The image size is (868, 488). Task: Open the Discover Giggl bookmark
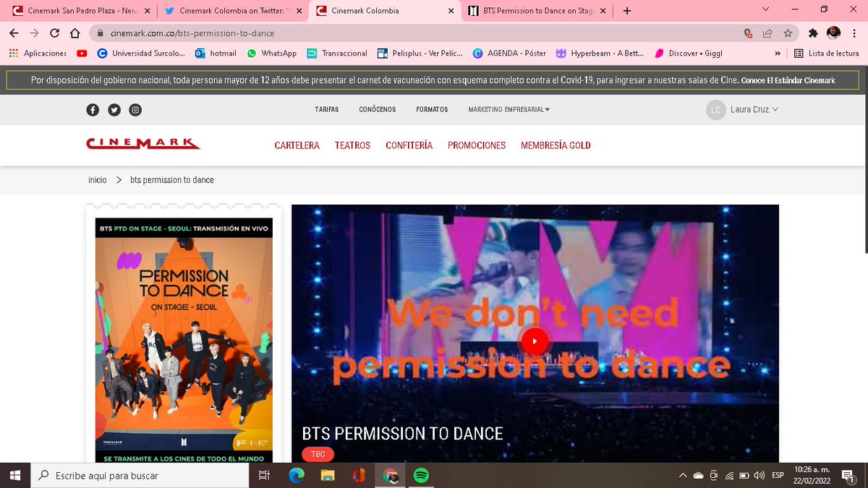pyautogui.click(x=689, y=53)
